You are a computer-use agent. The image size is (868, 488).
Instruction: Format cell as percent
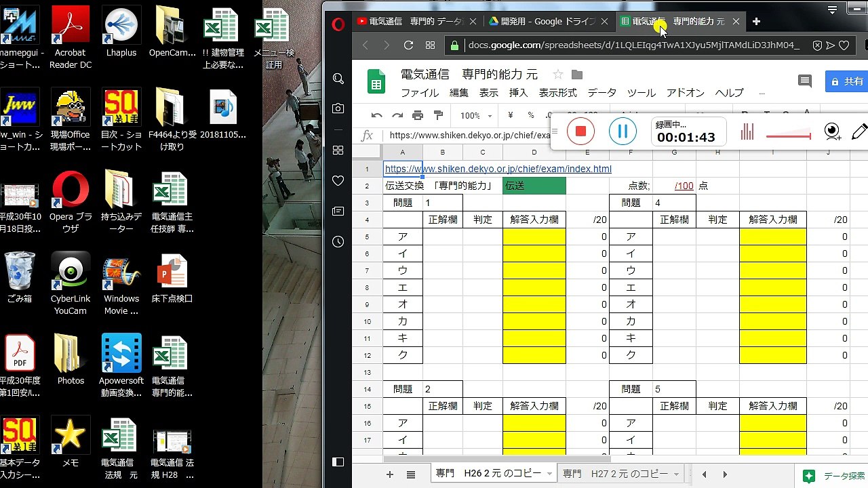[531, 115]
